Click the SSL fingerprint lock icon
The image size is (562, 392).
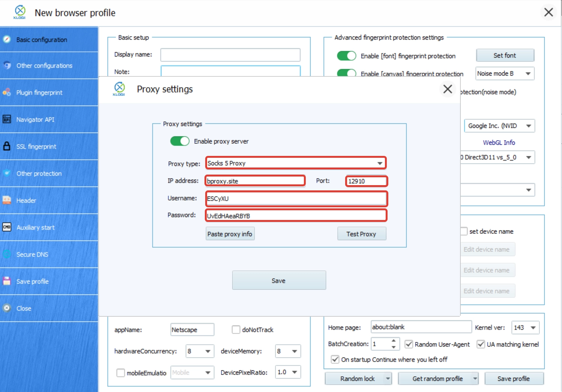(7, 146)
